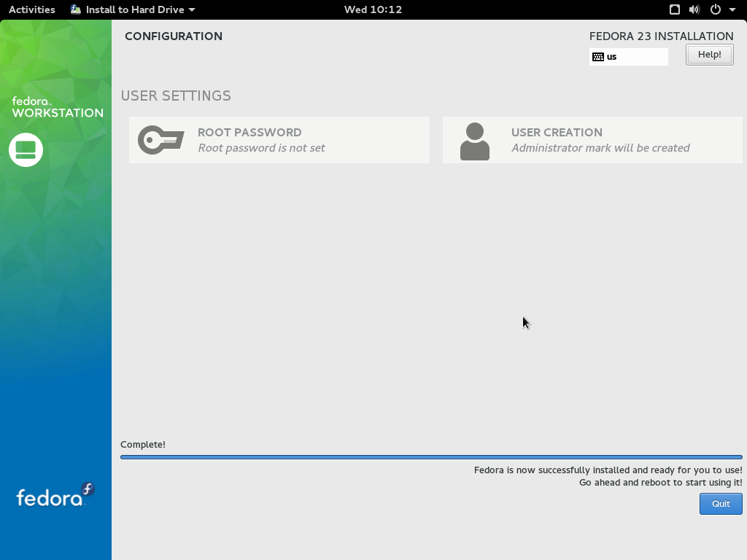Click the Help! button
747x560 pixels.
708,54
